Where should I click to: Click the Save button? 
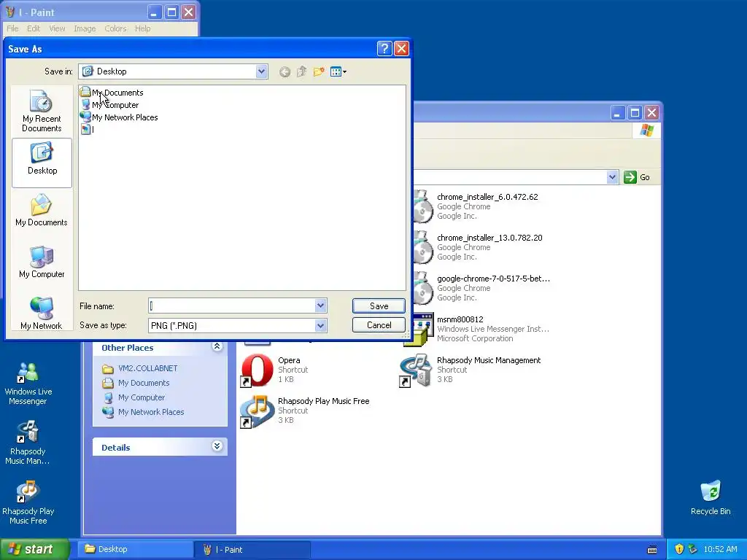tap(379, 306)
